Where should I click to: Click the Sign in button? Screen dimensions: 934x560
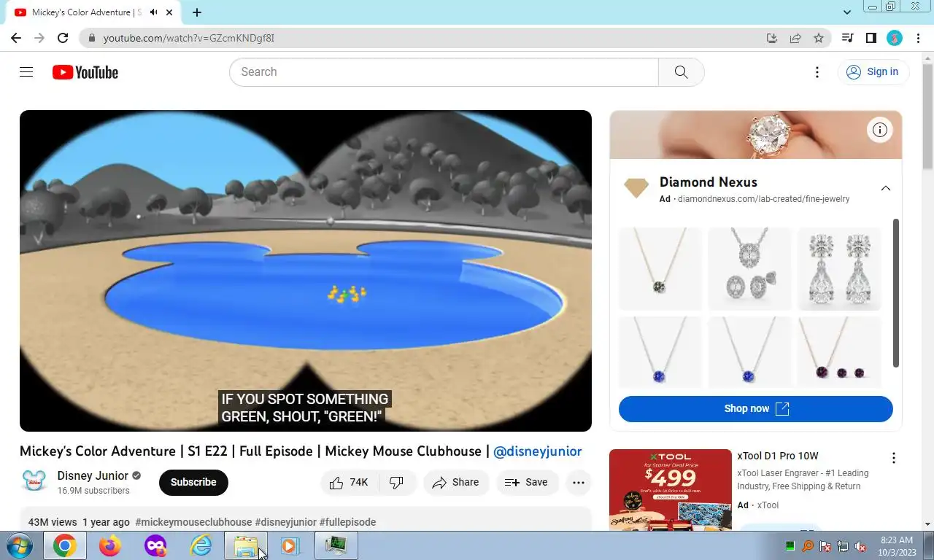click(x=873, y=71)
